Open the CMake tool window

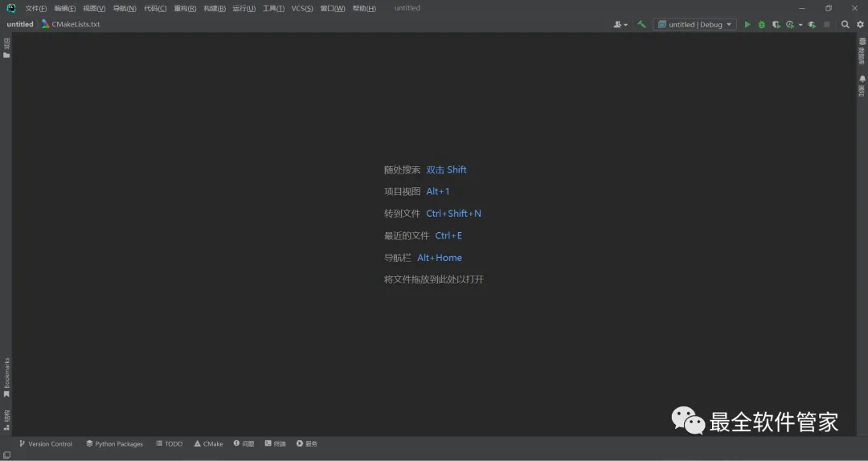209,444
